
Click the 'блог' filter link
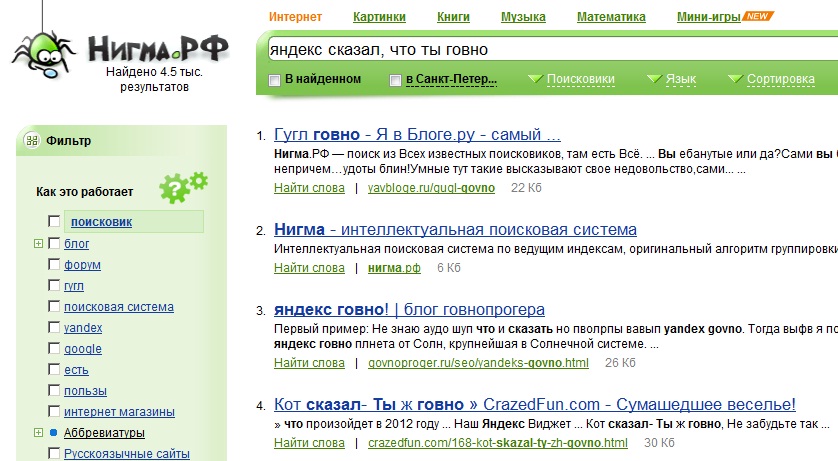(76, 244)
